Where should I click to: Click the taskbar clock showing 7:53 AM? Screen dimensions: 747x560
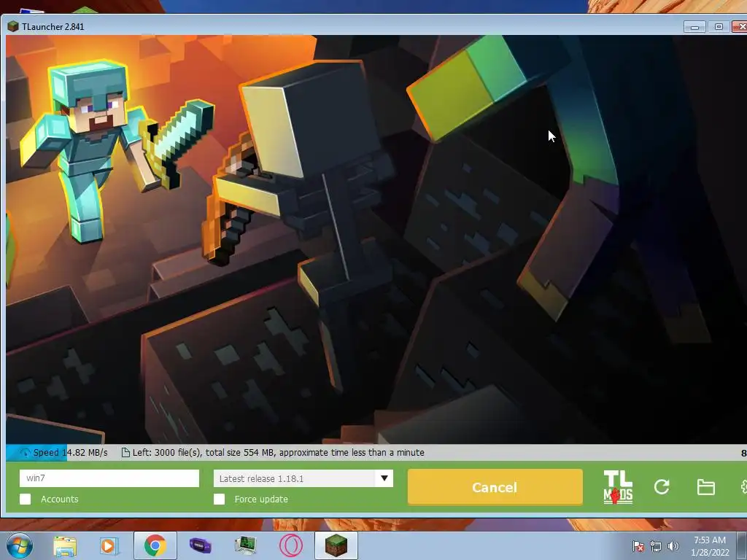(710, 546)
